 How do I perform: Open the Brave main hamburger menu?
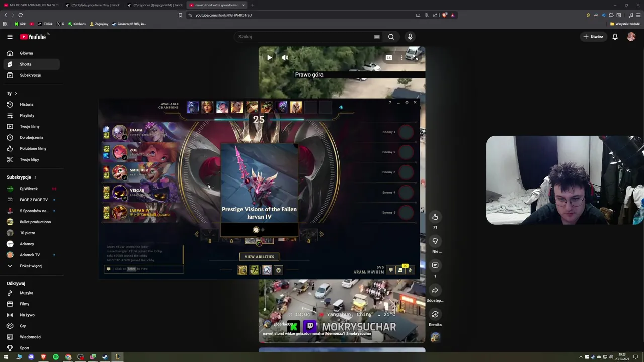click(639, 15)
